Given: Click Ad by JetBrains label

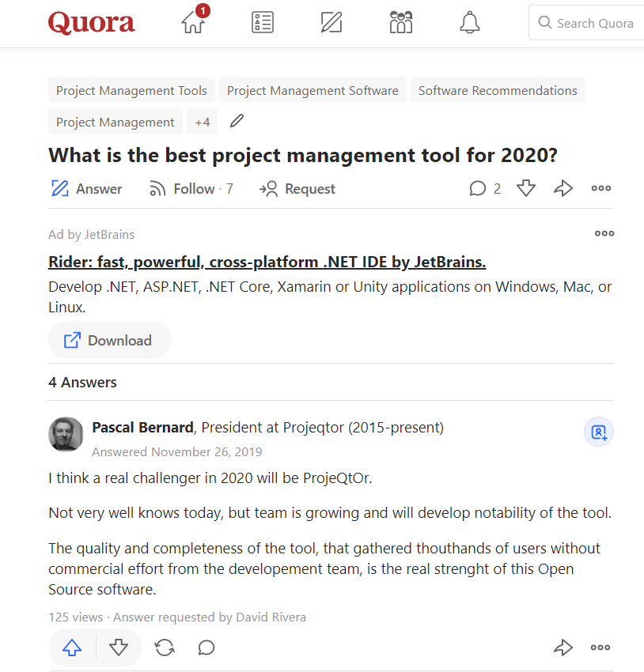Looking at the screenshot, I should [91, 235].
